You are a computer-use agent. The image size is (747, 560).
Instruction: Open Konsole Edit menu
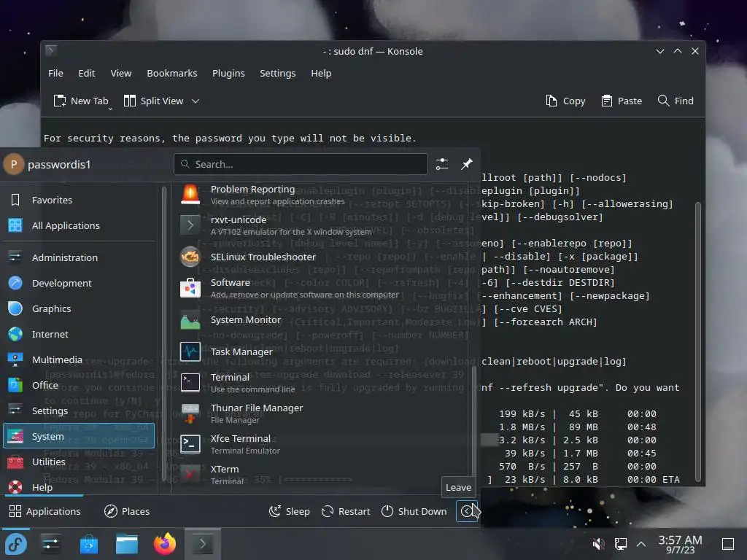click(x=87, y=74)
